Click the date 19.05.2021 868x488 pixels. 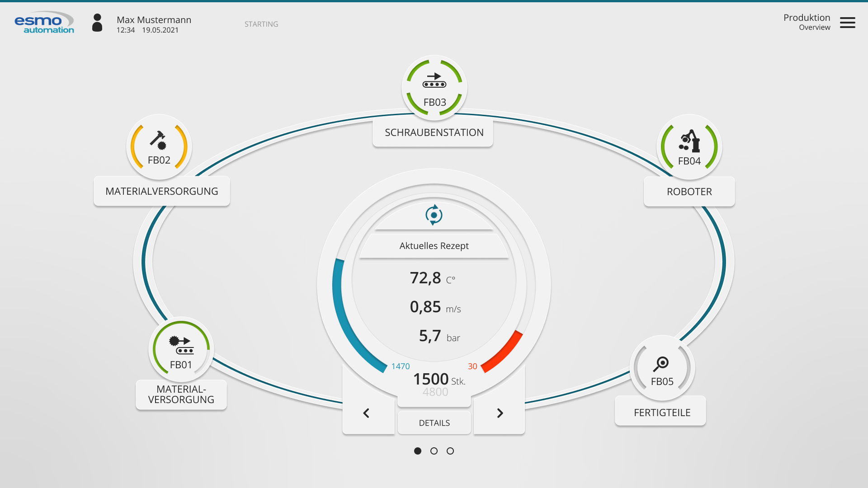tap(160, 30)
